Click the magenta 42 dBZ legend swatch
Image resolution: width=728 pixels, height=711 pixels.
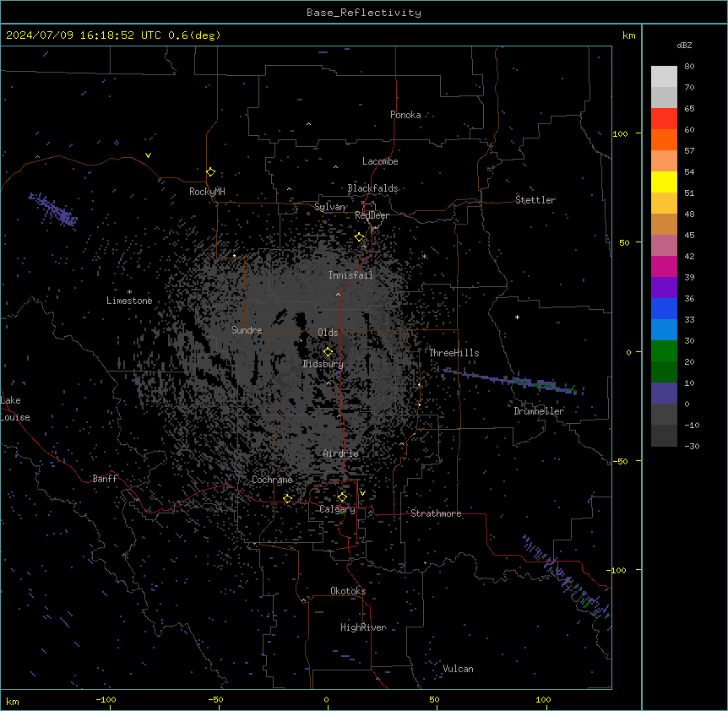coord(664,266)
